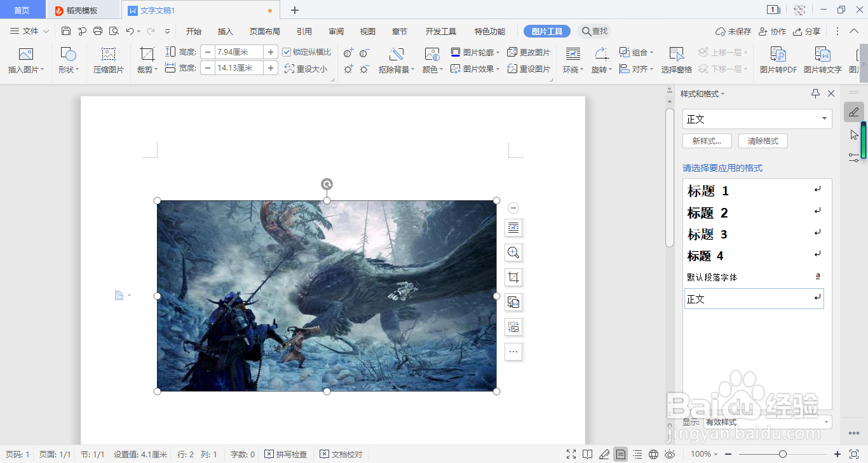Toggle Spell Check in status bar
Screen dimensions: 868x463
286,454
